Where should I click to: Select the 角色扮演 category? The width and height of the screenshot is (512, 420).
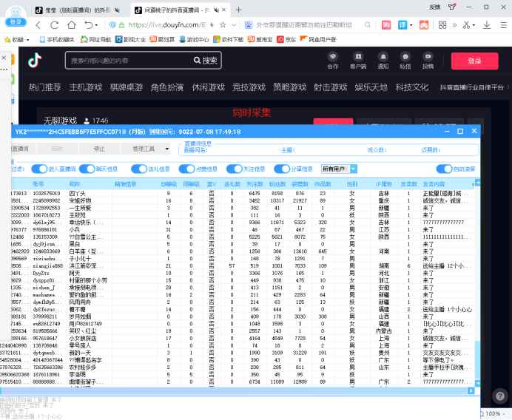(x=167, y=87)
